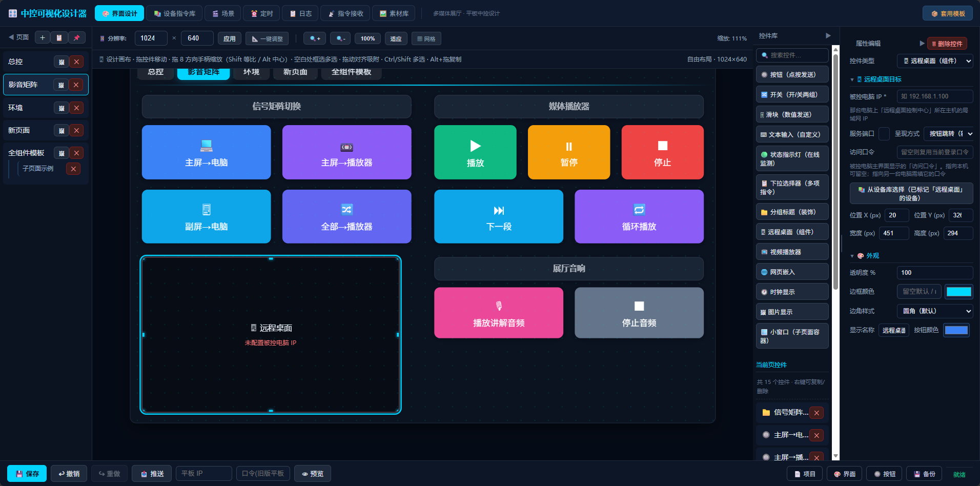Click the red 停止 stop tile

[662, 152]
